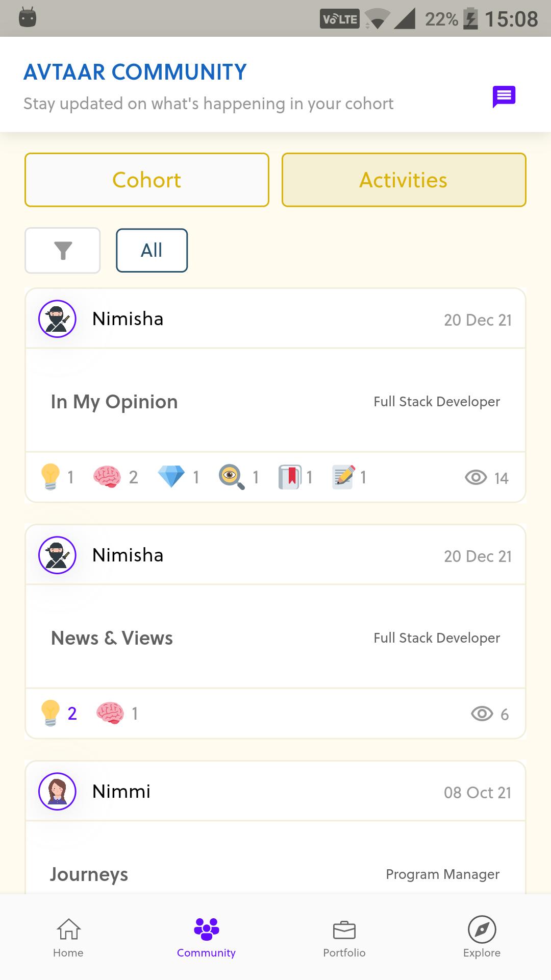Go to Home in bottom navigation
The height and width of the screenshot is (980, 551).
point(68,938)
